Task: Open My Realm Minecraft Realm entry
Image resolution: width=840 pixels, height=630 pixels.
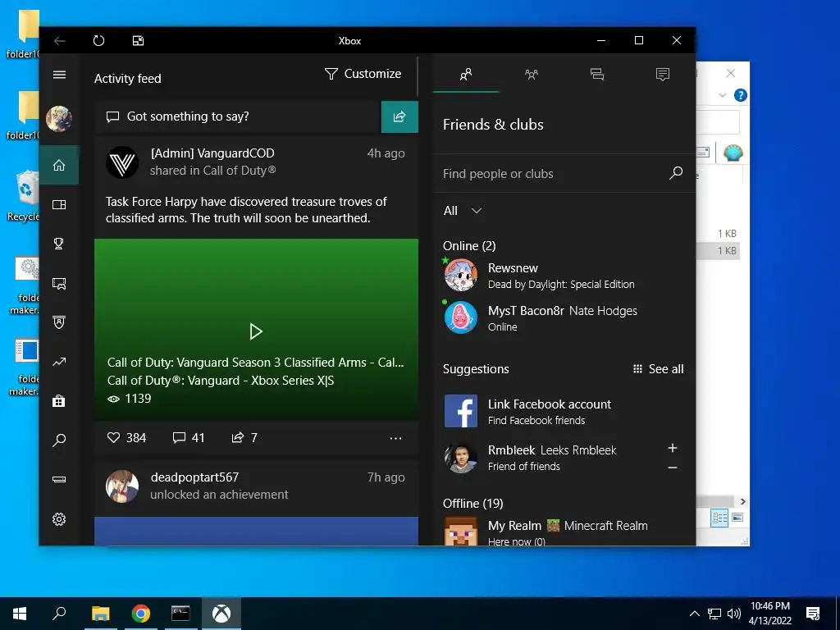Action: pos(564,532)
